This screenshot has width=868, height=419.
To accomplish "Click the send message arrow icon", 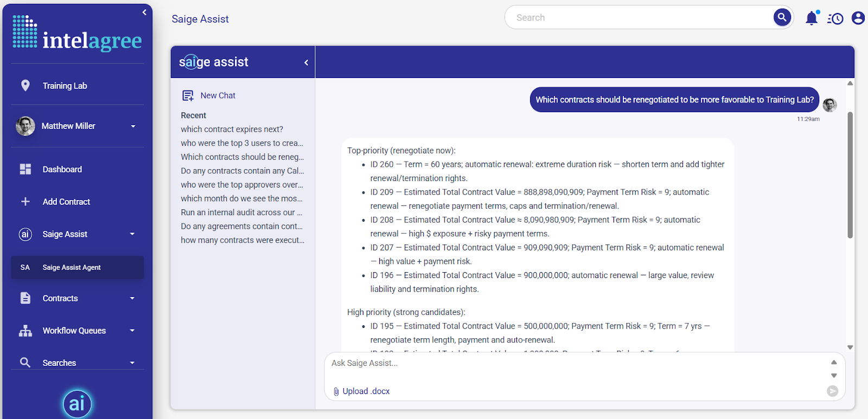I will click(x=832, y=391).
